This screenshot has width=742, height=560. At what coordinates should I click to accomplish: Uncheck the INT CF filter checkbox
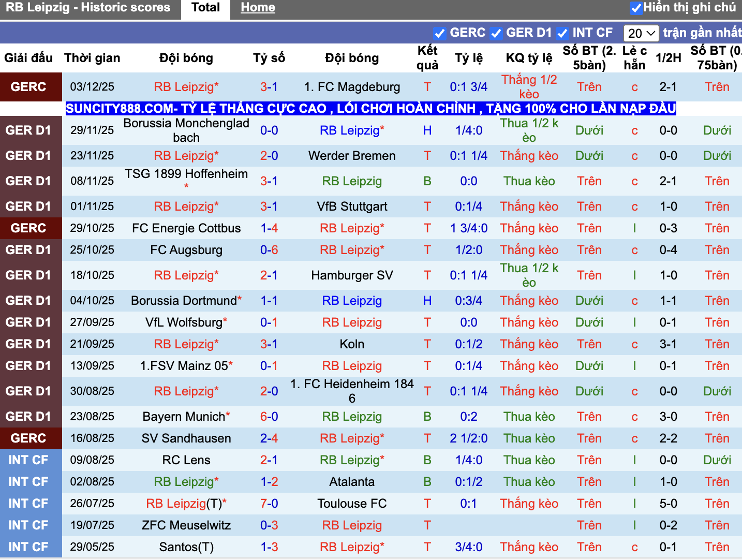click(x=562, y=34)
